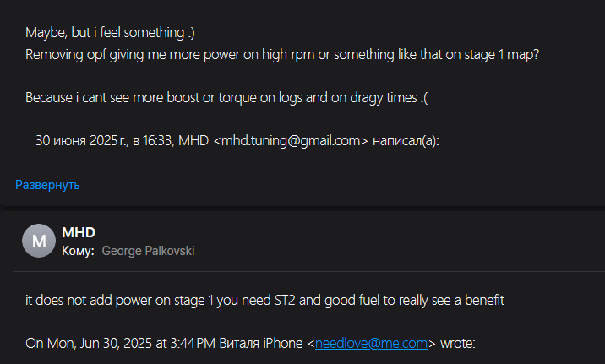Expand quoted text with Развернуть link
Viewport: 605px width, 364px height.
point(47,185)
